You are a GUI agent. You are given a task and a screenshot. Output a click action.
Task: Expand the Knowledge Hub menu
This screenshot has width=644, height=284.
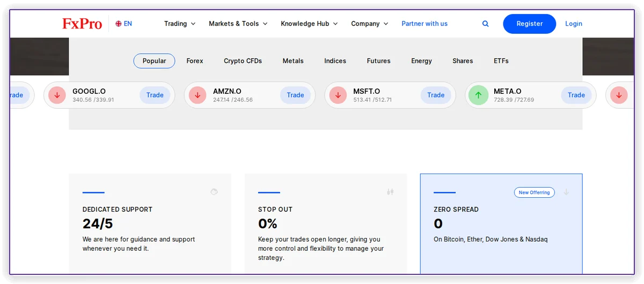tap(309, 24)
